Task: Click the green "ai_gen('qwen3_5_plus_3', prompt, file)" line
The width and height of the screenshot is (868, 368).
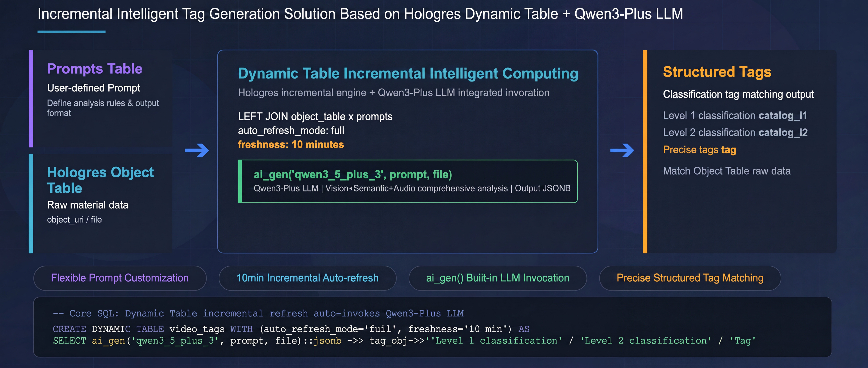Action: pos(352,174)
